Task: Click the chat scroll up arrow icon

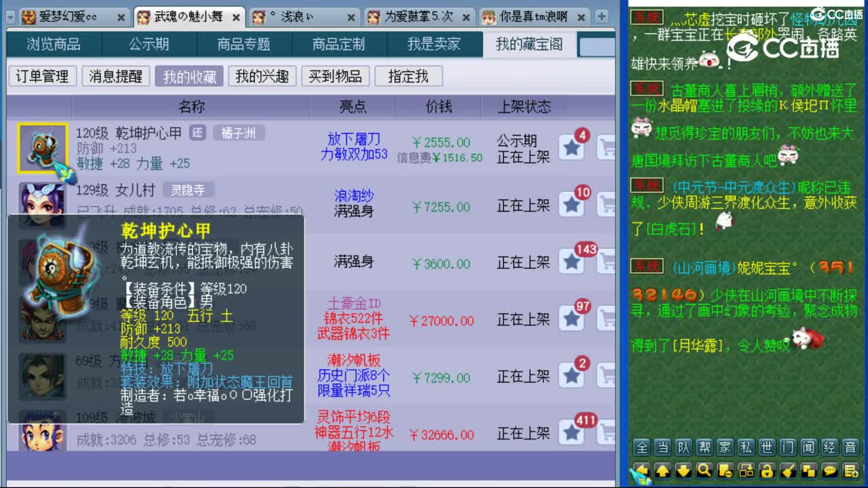Action: (x=662, y=470)
